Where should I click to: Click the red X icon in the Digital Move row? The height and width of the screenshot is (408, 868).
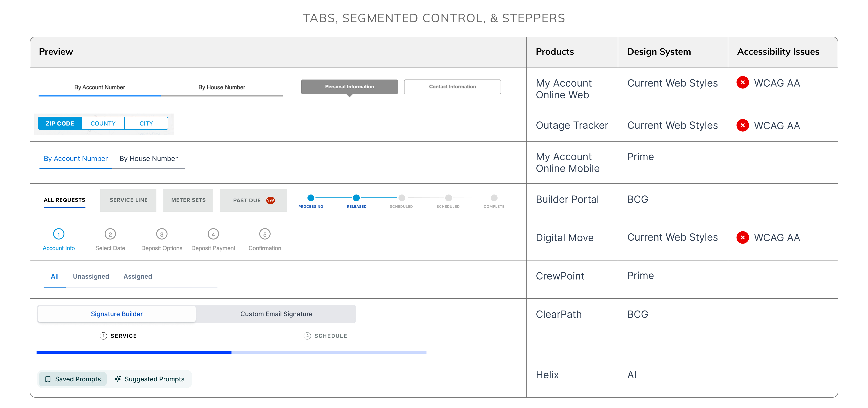742,237
